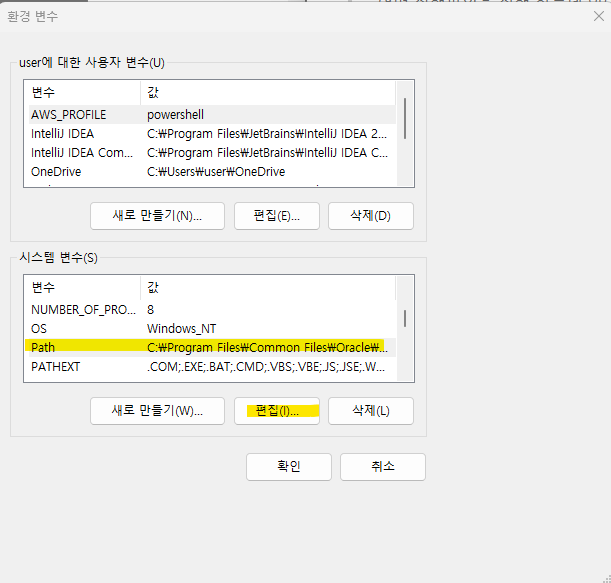Select the NUMBER_OF_PRO... system variable
Viewport: 611px width, 583px height.
point(212,310)
